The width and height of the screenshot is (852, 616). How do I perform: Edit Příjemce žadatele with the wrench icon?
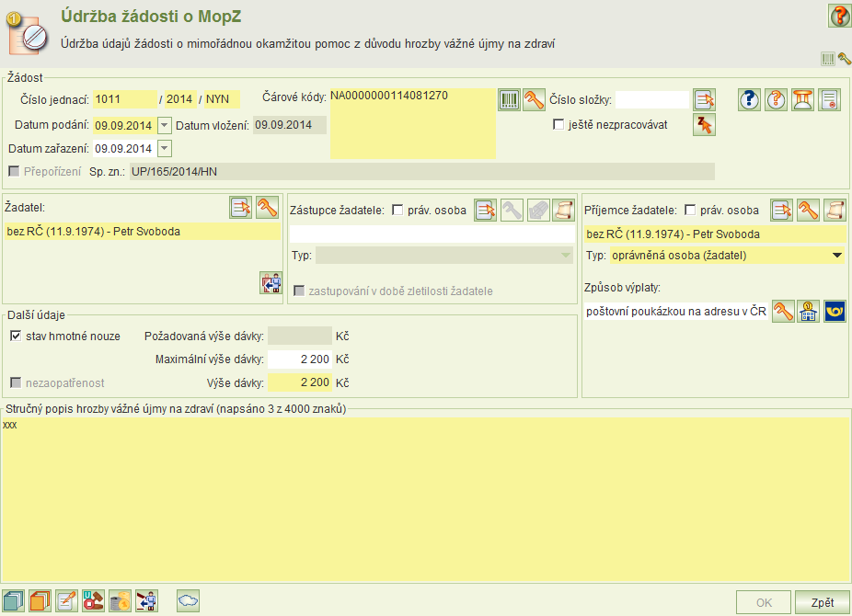click(x=808, y=210)
